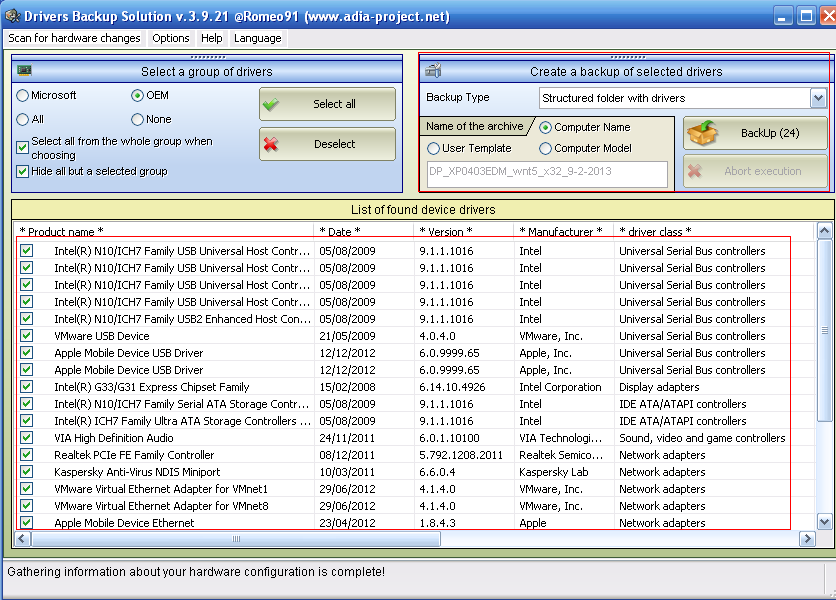
Task: Sort list by Manufacturer column header
Action: (564, 231)
